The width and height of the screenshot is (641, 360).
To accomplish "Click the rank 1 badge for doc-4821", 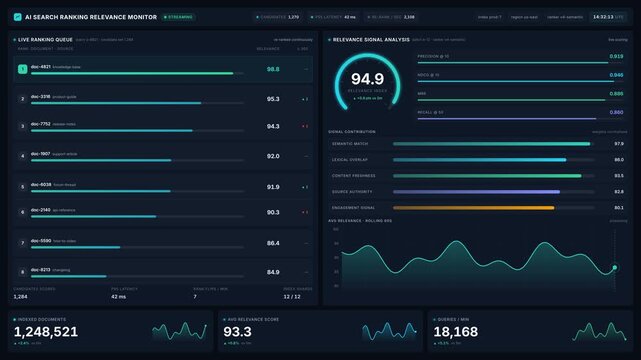I will 22,69.
